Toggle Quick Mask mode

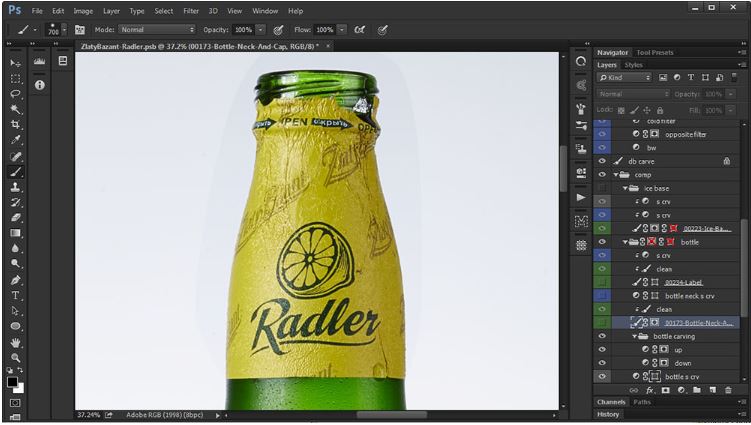pos(15,403)
